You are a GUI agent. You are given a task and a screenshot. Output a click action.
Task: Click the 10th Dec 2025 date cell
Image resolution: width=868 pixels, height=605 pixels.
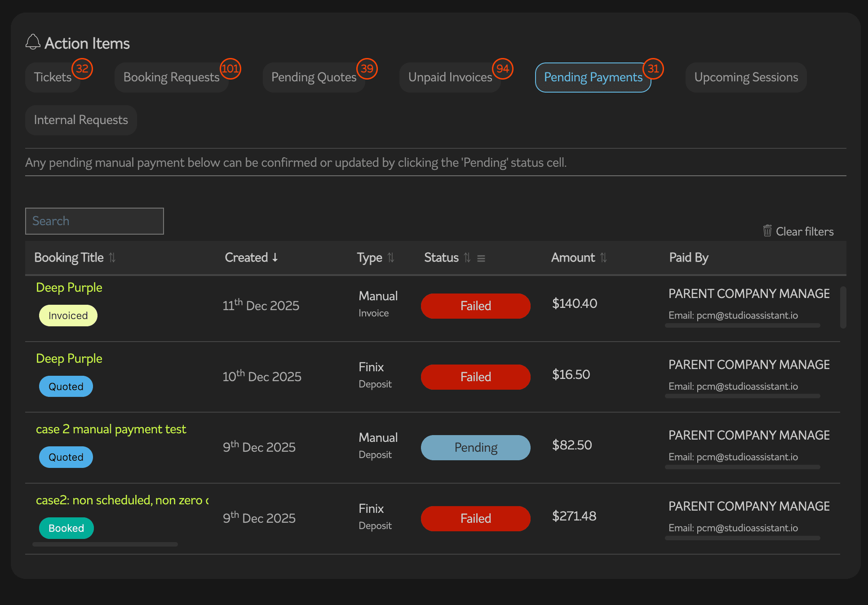[262, 376]
